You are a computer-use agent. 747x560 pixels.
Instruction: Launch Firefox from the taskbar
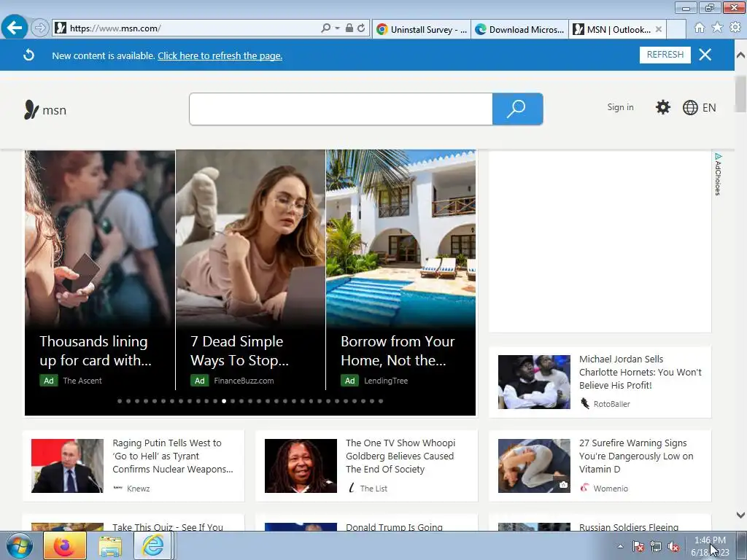65,545
